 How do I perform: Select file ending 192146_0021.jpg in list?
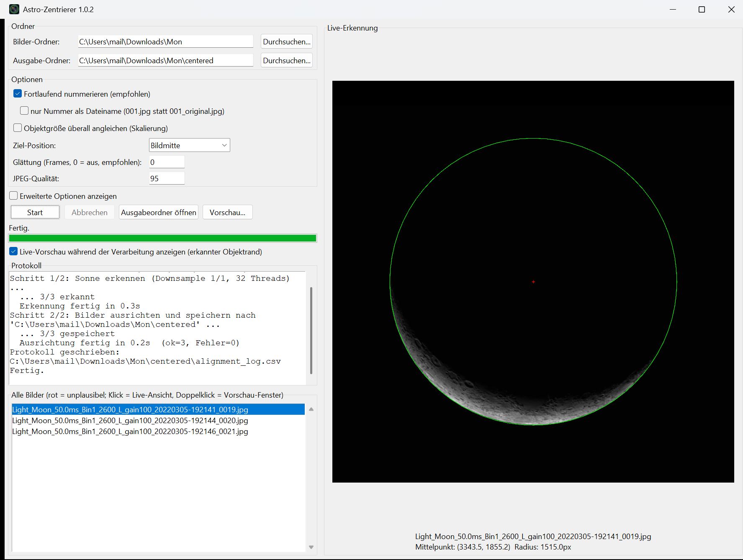tap(158, 431)
